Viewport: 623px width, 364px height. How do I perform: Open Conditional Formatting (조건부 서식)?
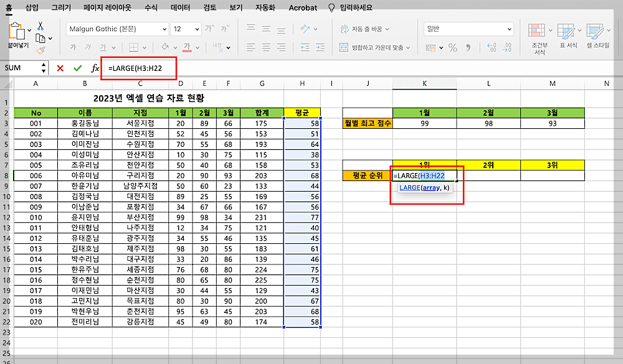(x=540, y=39)
